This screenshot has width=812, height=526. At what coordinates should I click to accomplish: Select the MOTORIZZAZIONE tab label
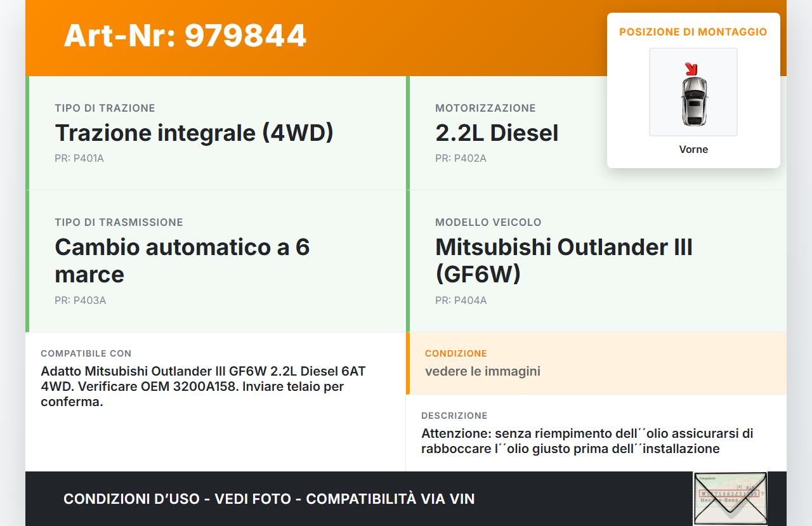pyautogui.click(x=485, y=108)
